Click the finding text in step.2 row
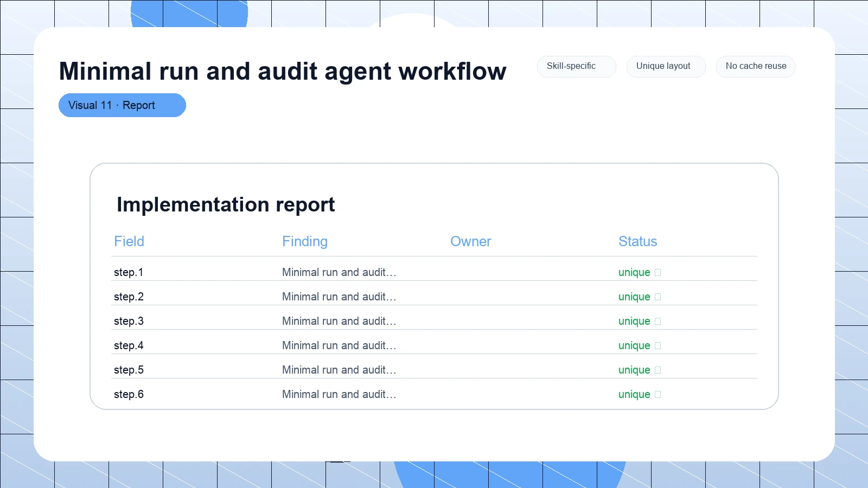 click(339, 297)
